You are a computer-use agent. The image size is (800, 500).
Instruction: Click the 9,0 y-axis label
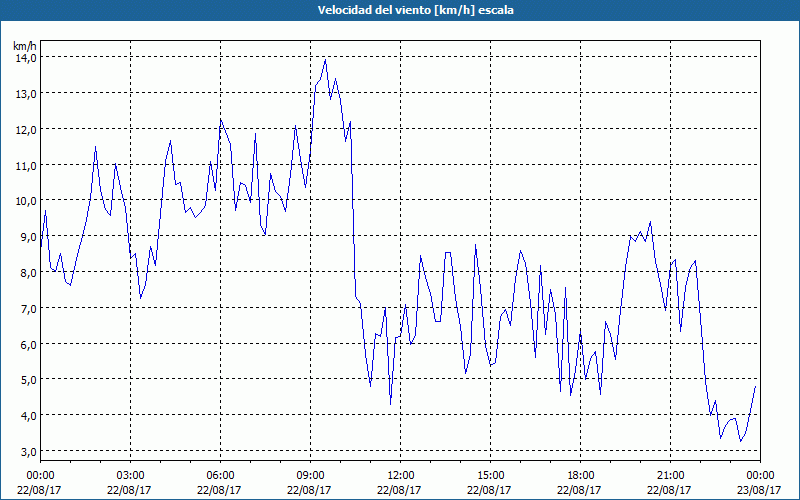(28, 237)
